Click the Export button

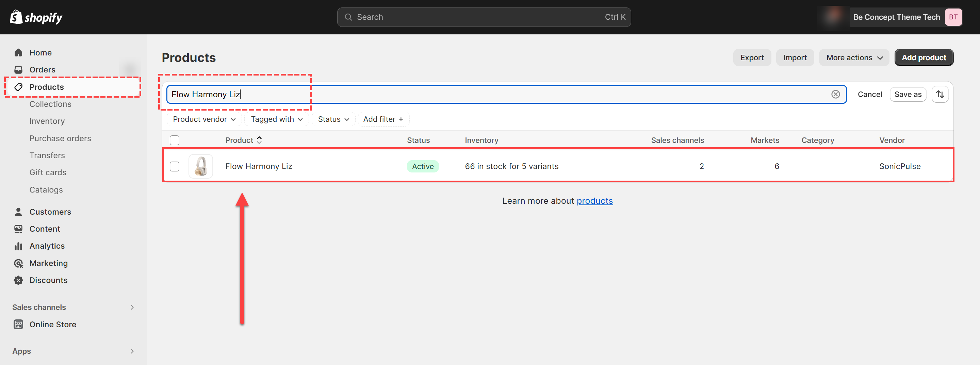[x=752, y=57]
